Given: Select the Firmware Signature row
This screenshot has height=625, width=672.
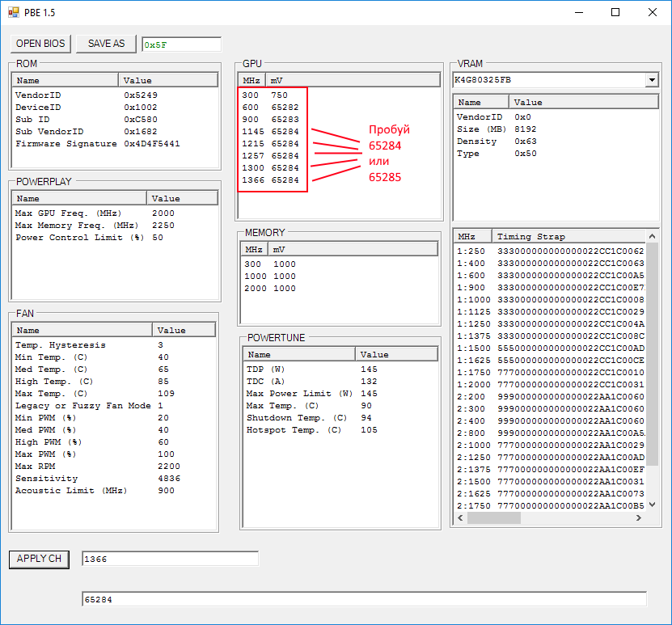Looking at the screenshot, I should coord(115,143).
